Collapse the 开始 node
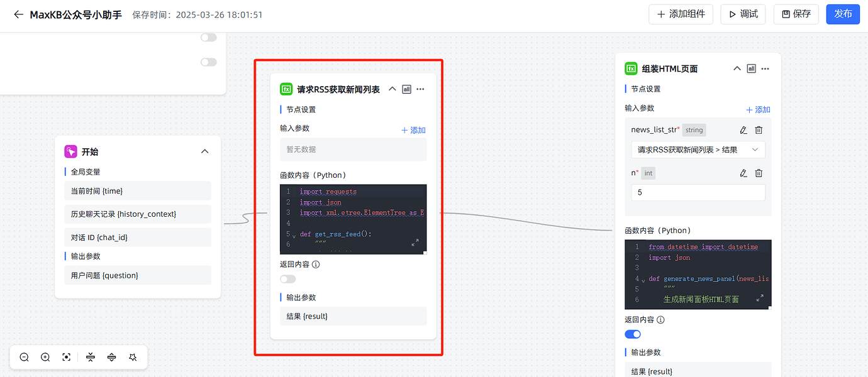This screenshot has height=377, width=868. pos(204,151)
